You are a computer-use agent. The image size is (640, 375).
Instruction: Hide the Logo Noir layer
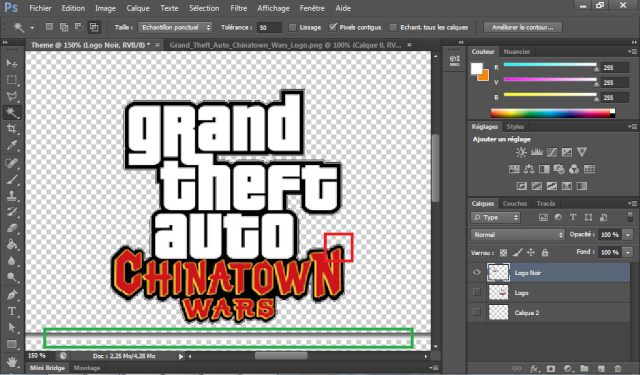(x=476, y=272)
